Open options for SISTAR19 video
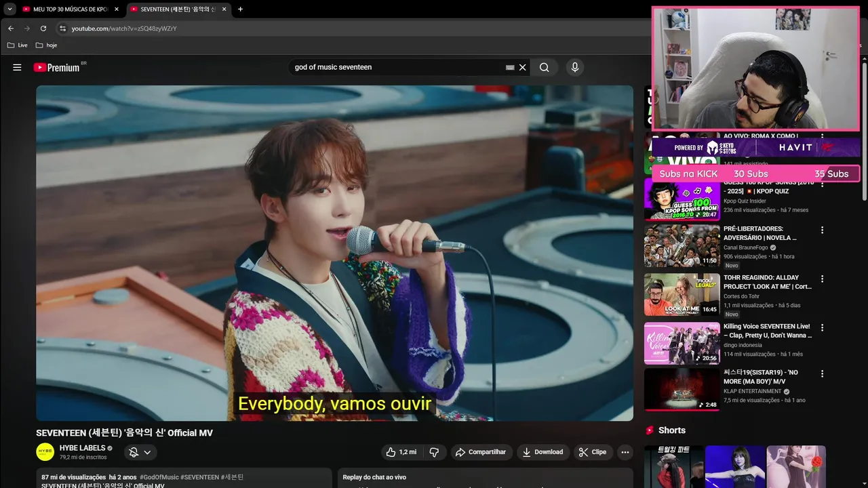 (x=822, y=374)
